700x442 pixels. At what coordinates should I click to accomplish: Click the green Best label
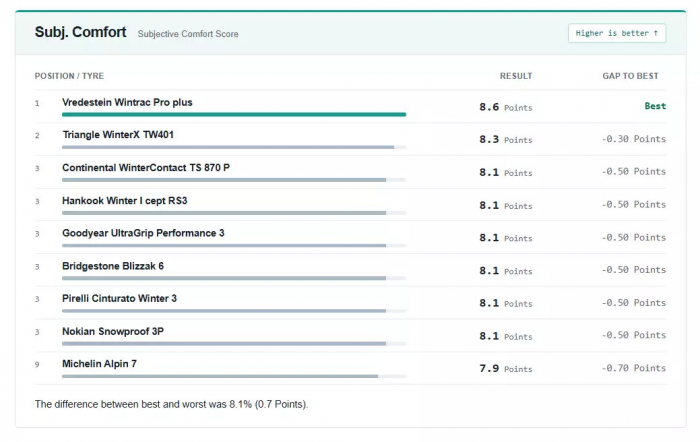point(655,106)
